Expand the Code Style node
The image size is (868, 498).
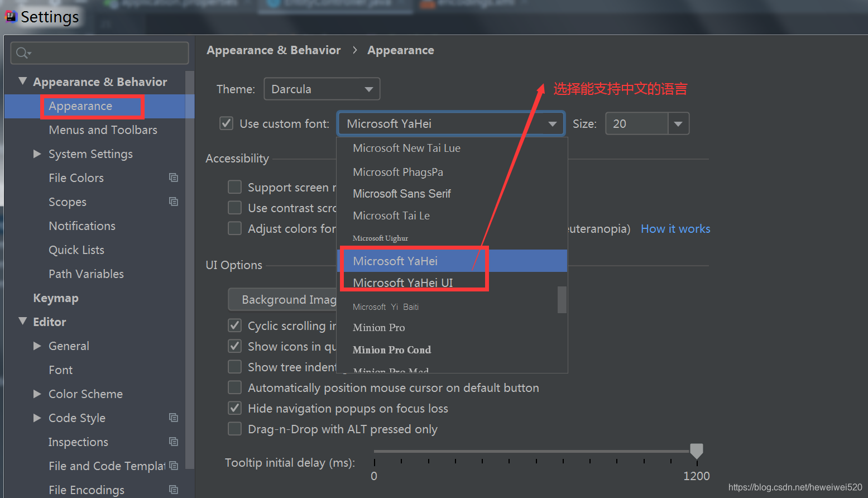pyautogui.click(x=37, y=418)
